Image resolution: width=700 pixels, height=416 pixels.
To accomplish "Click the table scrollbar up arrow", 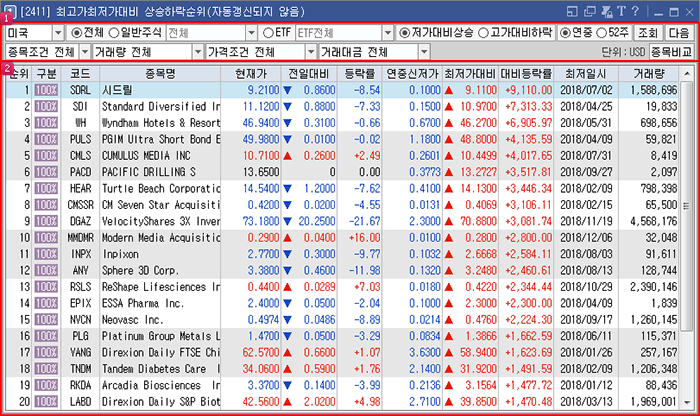I will 687,73.
